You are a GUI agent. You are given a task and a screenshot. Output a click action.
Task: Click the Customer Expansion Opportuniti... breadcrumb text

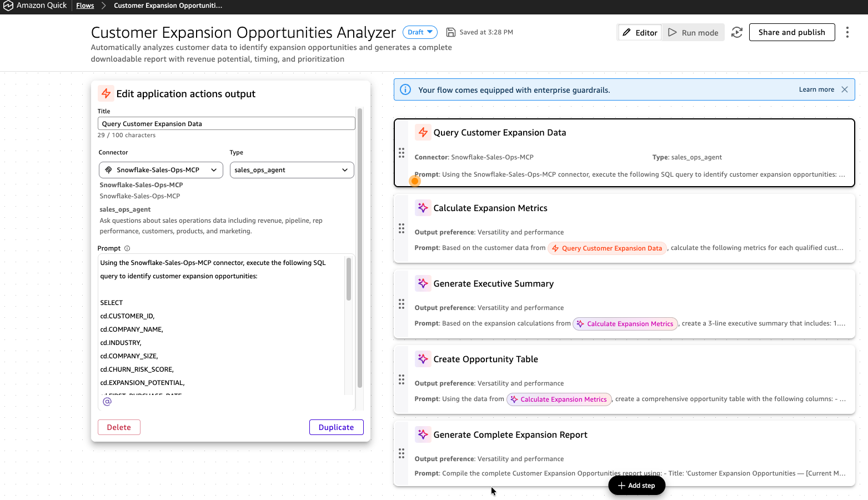tap(168, 6)
